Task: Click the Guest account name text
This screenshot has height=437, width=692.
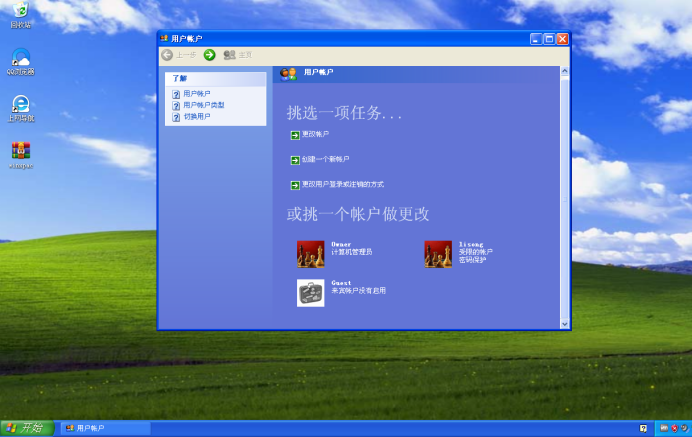Action: [341, 283]
